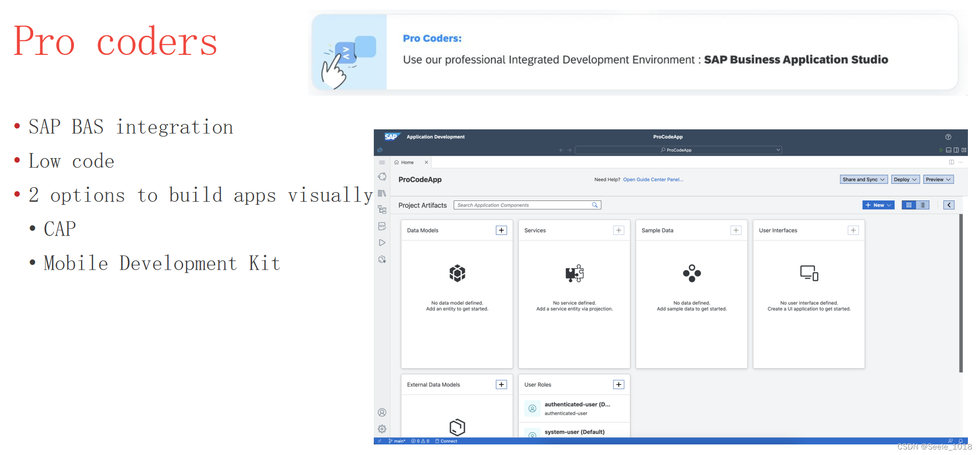Click the Data Models cube illustration
This screenshot has height=455, width=980.
pos(457,273)
